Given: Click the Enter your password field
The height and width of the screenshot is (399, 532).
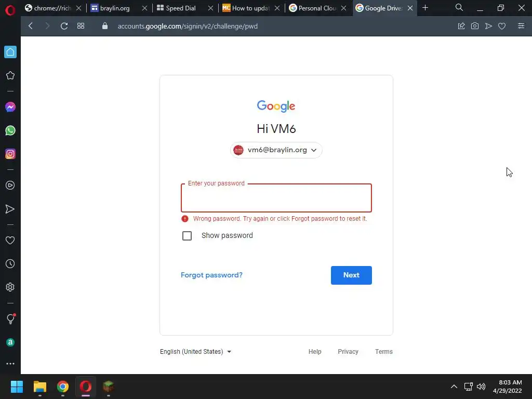Looking at the screenshot, I should (x=276, y=198).
